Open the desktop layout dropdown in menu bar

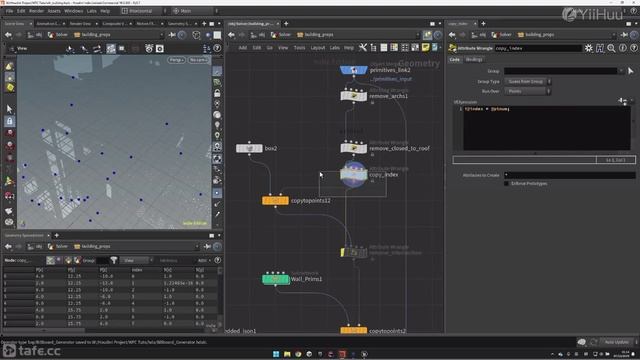coord(142,11)
